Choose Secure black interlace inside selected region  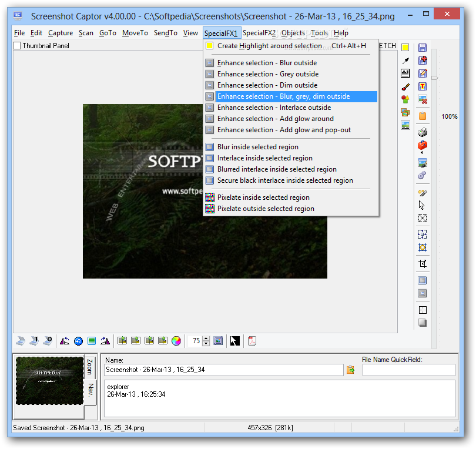pos(290,180)
